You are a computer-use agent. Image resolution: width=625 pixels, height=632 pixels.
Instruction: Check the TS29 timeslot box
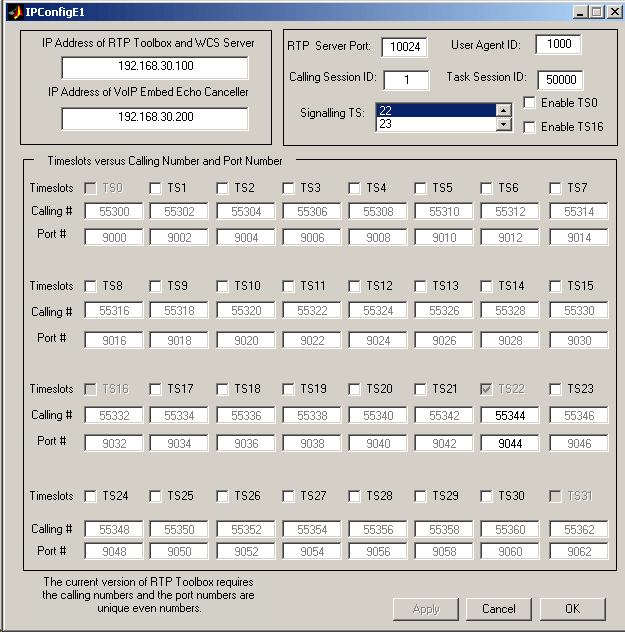click(x=420, y=496)
